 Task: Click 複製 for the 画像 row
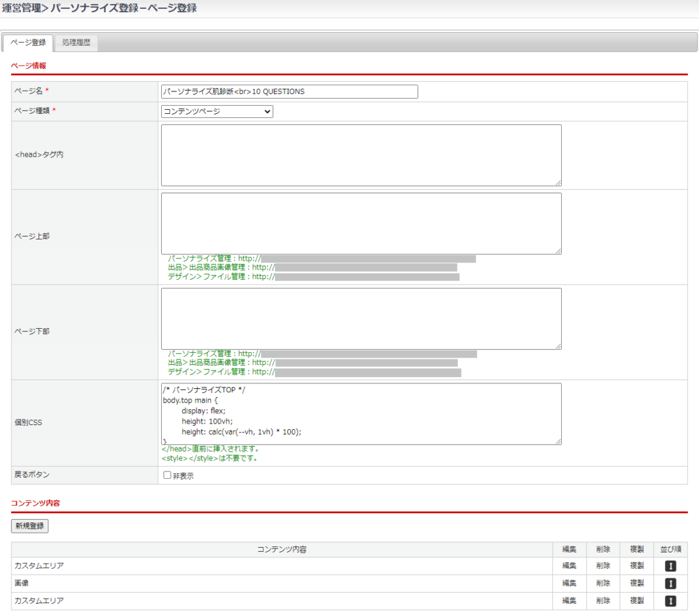pyautogui.click(x=637, y=583)
